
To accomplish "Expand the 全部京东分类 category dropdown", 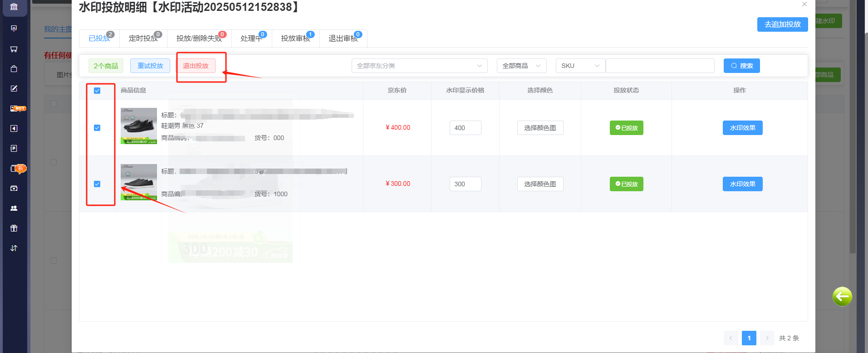I will 419,66.
